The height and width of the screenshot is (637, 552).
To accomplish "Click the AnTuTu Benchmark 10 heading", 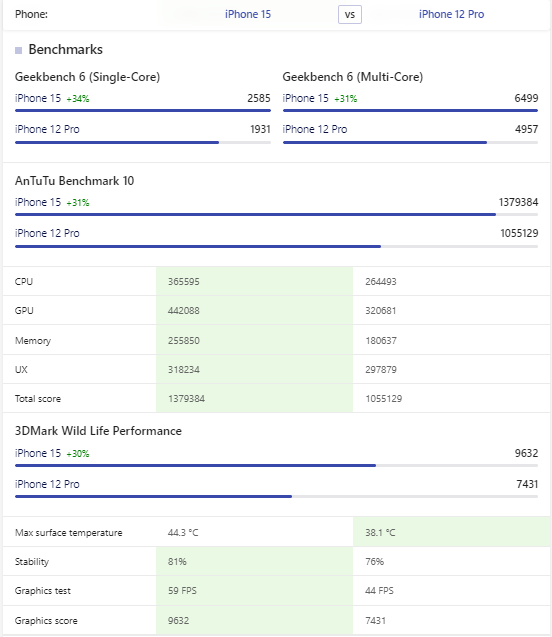I will pos(74,181).
